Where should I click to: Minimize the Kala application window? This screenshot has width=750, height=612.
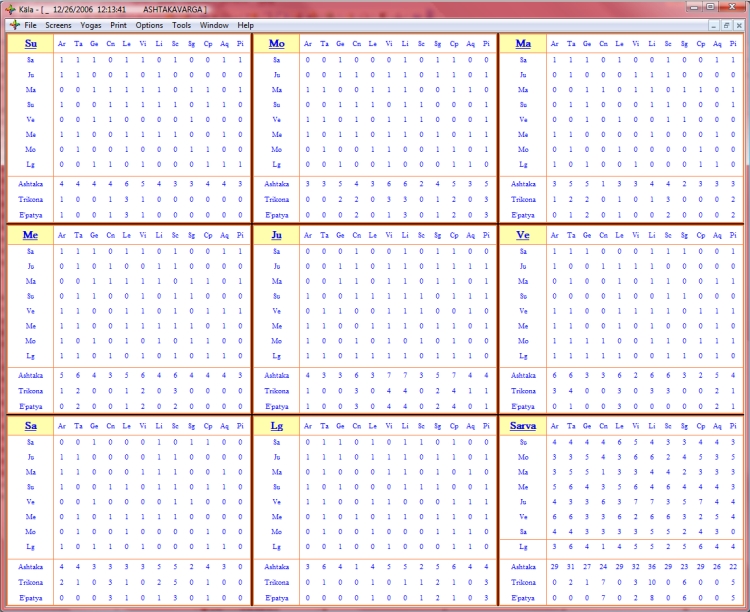point(694,7)
